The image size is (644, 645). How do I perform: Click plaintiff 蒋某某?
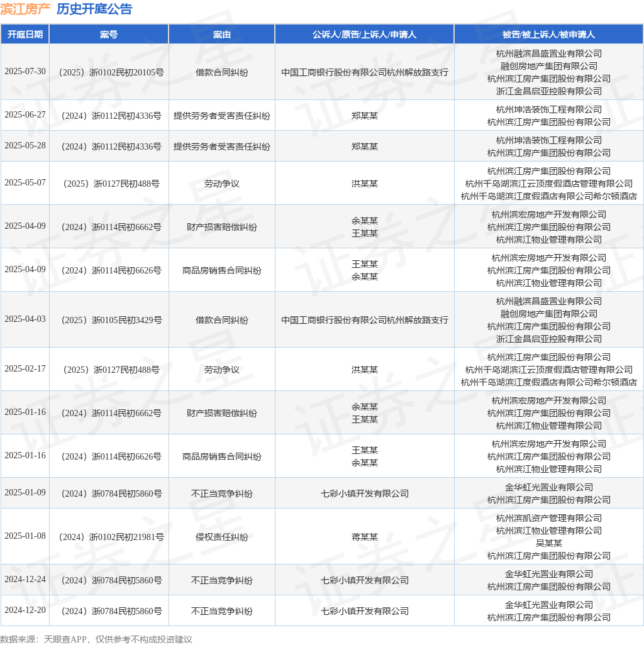point(365,537)
